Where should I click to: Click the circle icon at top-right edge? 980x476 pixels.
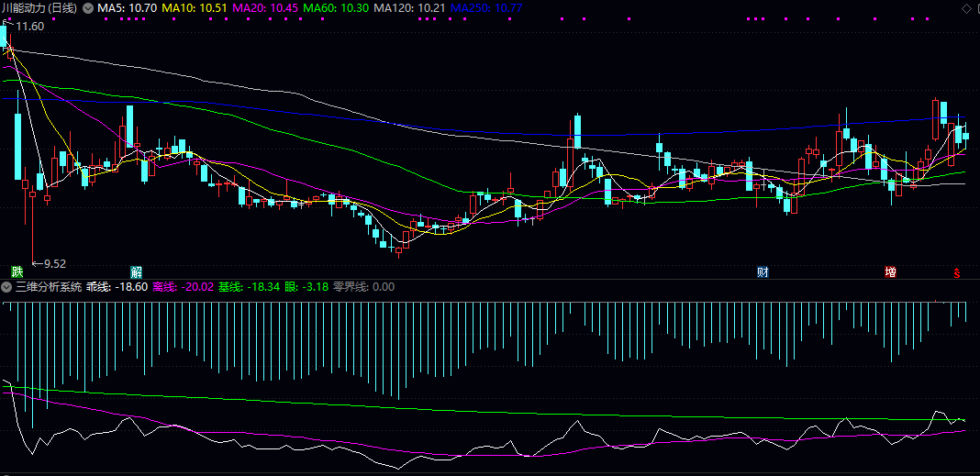(976, 8)
